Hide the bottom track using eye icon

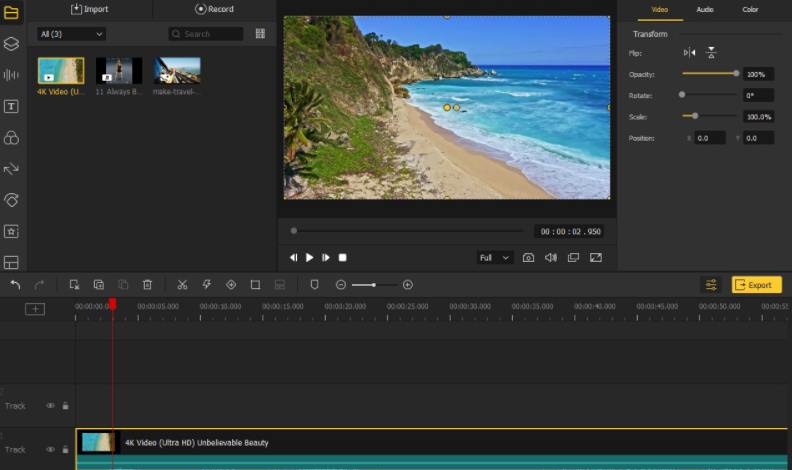click(x=50, y=450)
